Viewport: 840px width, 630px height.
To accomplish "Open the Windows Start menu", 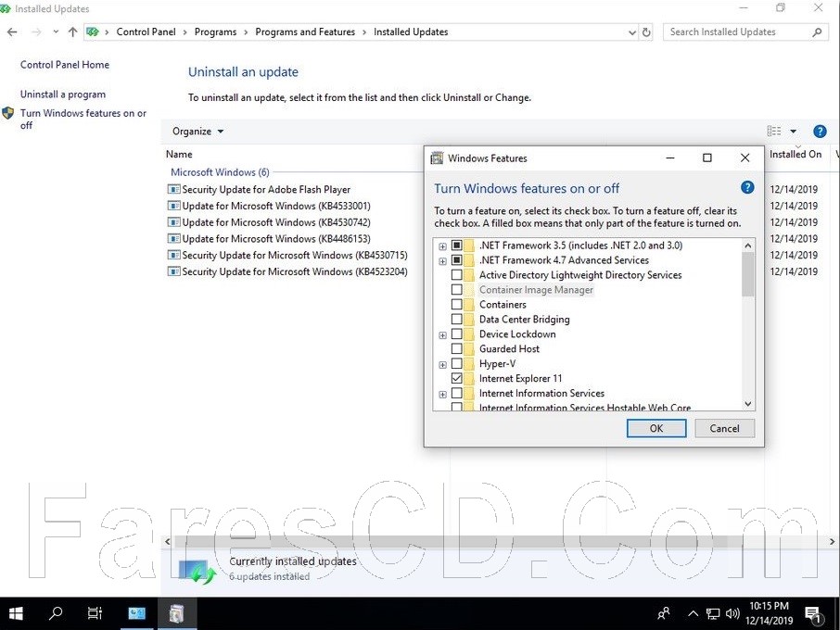I will (16, 613).
